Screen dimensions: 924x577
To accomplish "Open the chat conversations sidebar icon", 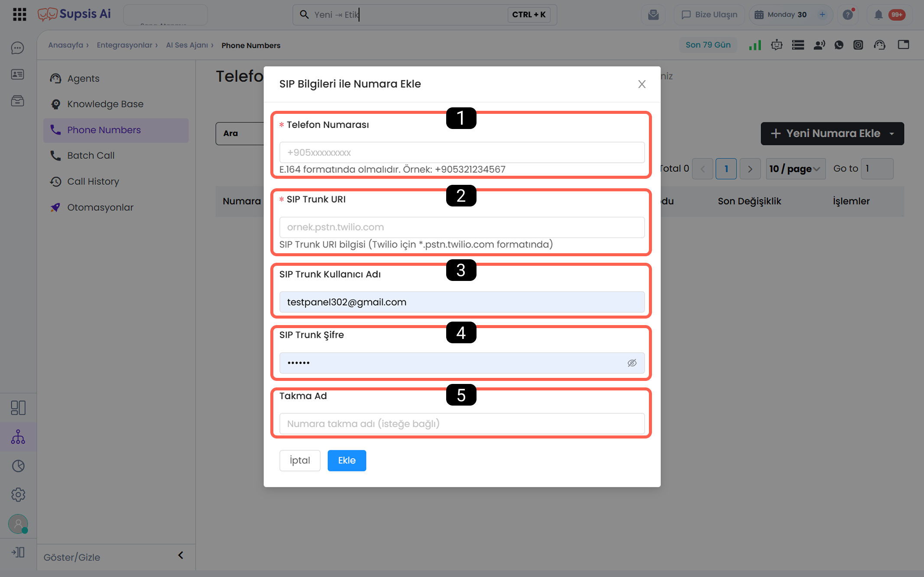I will pyautogui.click(x=18, y=48).
